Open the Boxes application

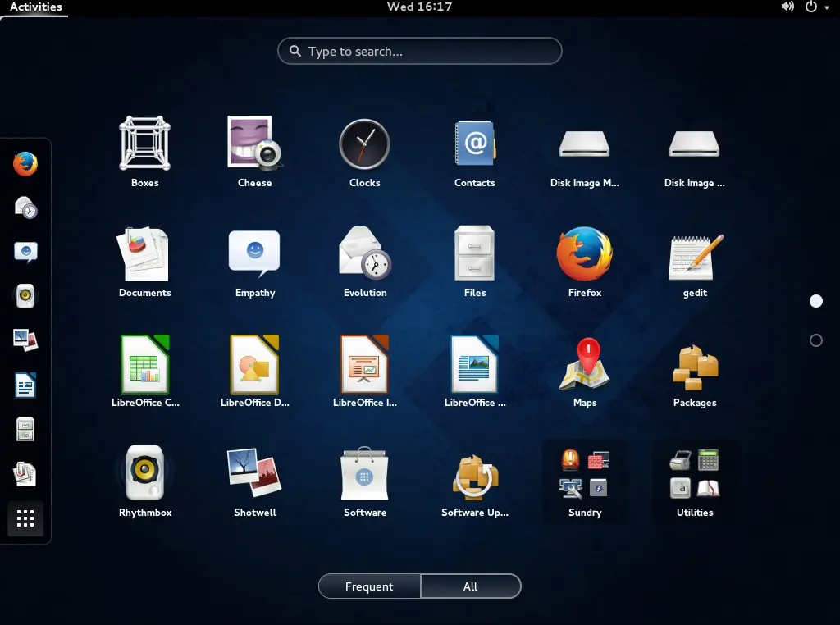click(144, 153)
